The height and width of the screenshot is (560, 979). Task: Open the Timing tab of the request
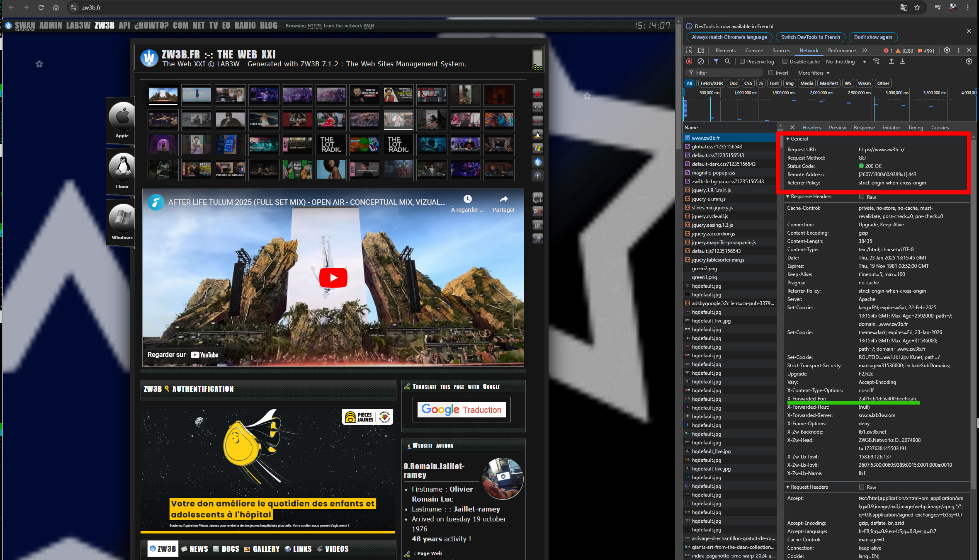point(915,128)
